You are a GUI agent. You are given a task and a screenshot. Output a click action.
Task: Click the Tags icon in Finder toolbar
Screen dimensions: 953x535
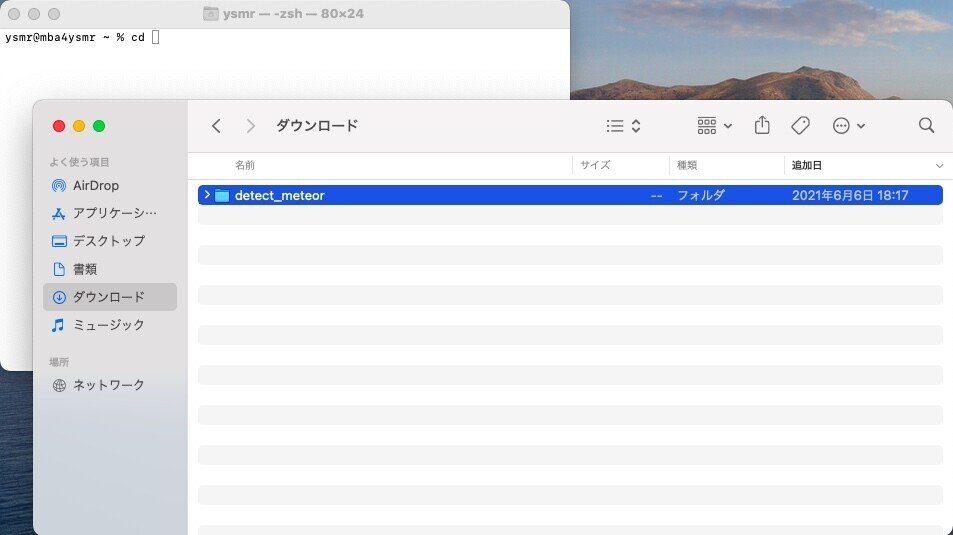point(800,126)
